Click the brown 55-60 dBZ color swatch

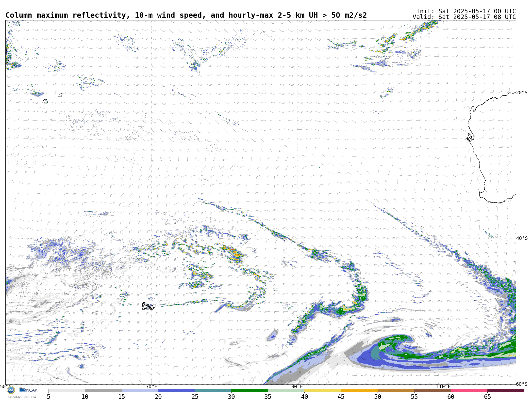tap(432, 390)
